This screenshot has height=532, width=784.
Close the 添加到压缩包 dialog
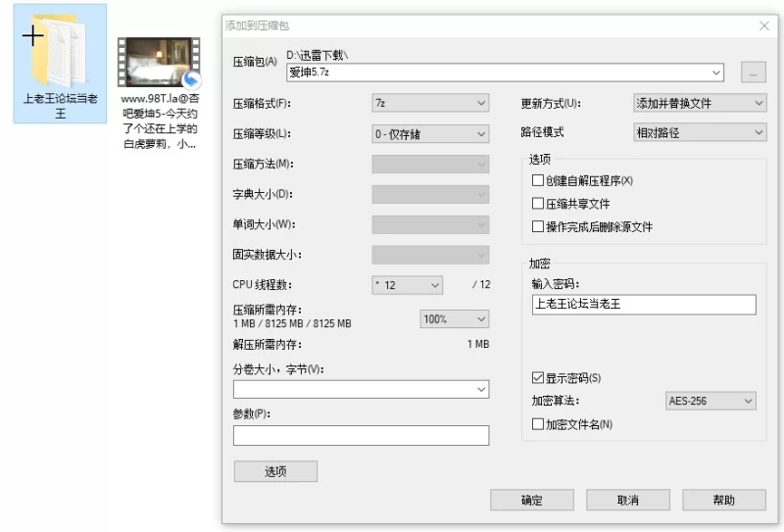763,24
